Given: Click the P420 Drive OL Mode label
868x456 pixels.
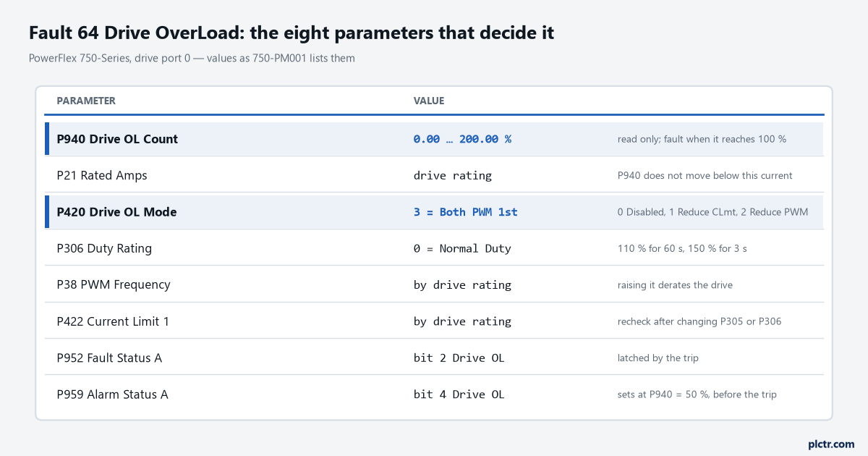Looking at the screenshot, I should (x=117, y=212).
